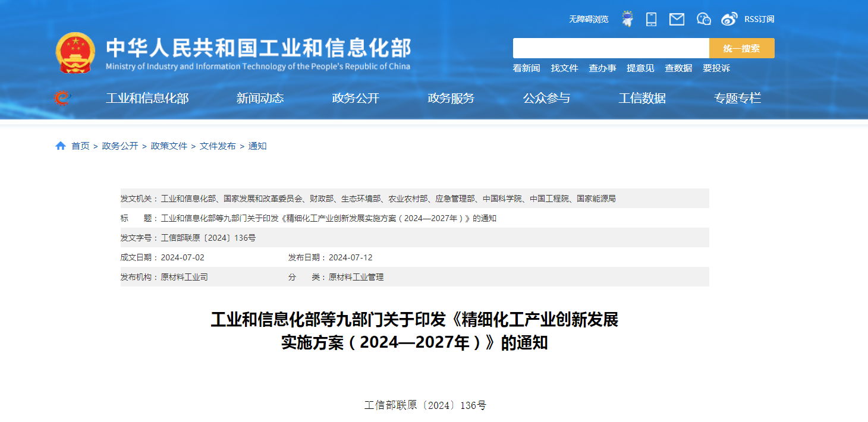Screen dimensions: 868x422
Task: Open the 提意见 quick link
Action: 640,68
